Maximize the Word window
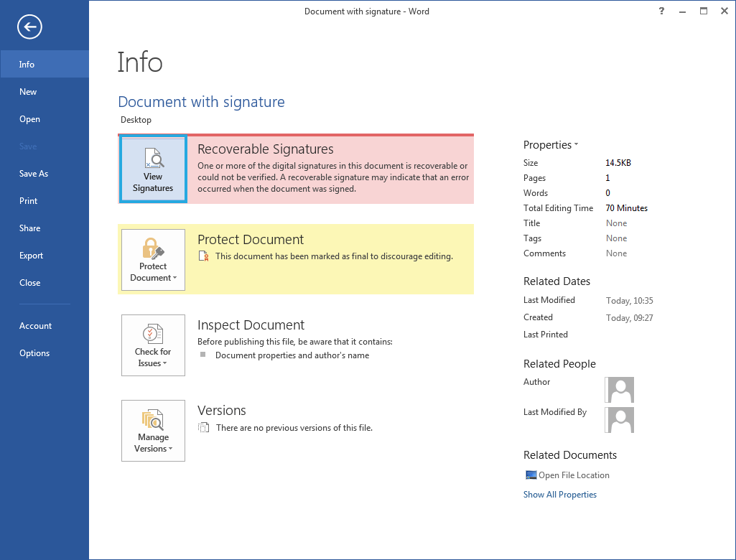 point(703,11)
